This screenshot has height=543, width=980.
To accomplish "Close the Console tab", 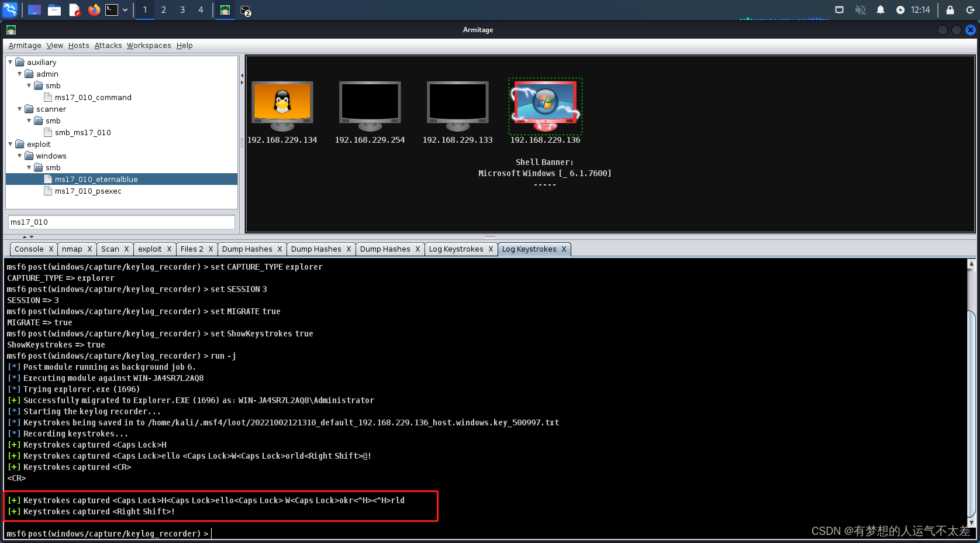I will [x=51, y=249].
